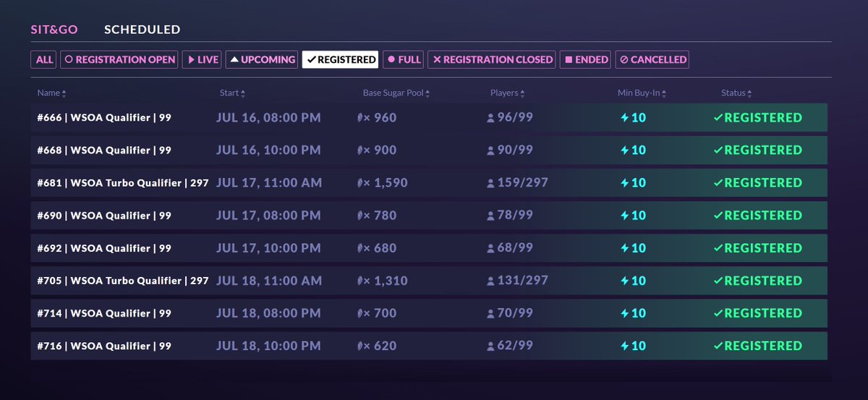The height and width of the screenshot is (400, 868).
Task: Click sugar pool value 700
Action: coord(386,312)
